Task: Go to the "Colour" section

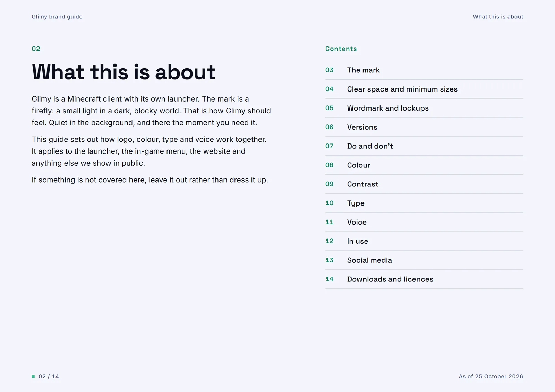Action: pos(424,165)
